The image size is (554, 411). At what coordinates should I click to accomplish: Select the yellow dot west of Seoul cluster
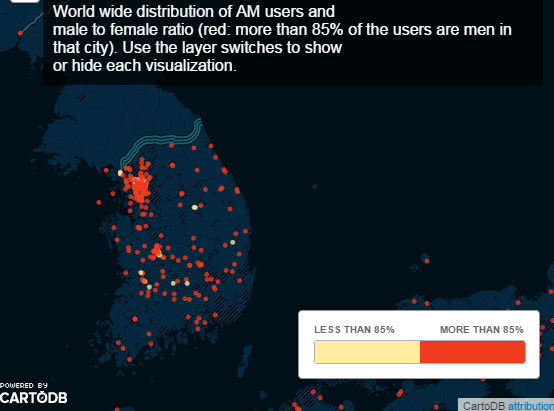point(120,173)
